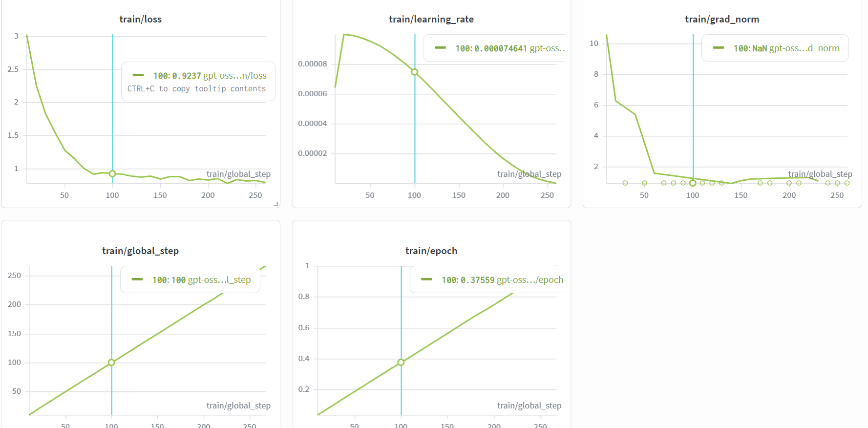This screenshot has width=868, height=428.
Task: Click the legend swatch in learning_rate tooltip
Action: [x=440, y=48]
